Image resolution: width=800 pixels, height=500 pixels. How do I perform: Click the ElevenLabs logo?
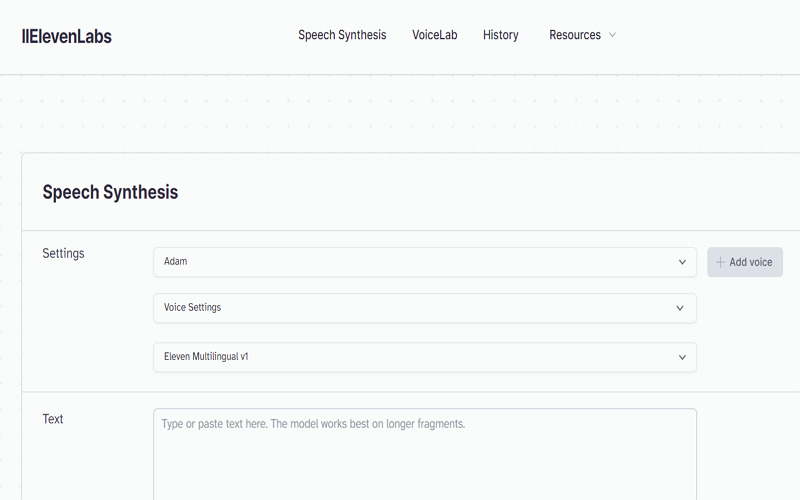(66, 36)
